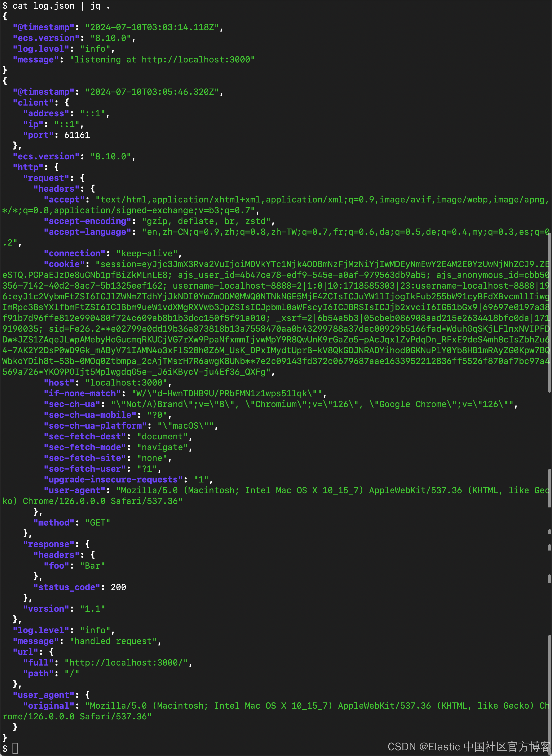Click the "request" key

point(46,178)
